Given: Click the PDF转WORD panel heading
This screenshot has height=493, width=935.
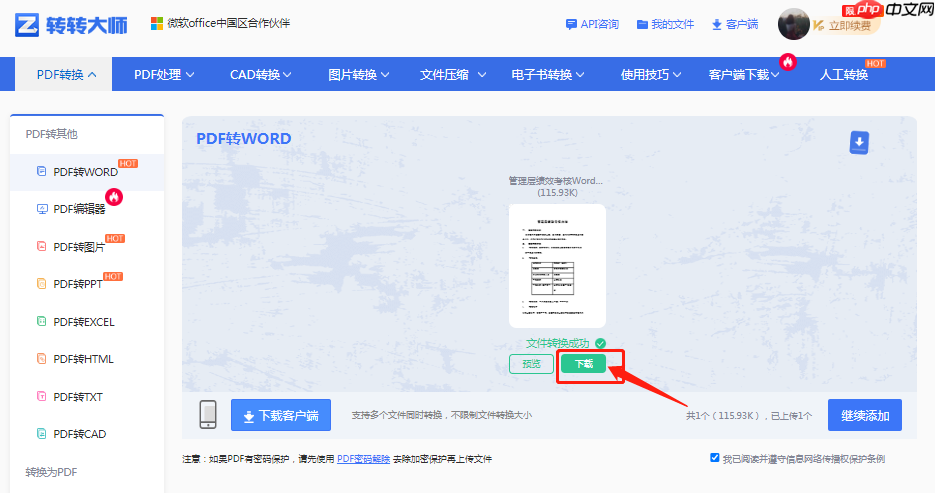Looking at the screenshot, I should coord(244,138).
